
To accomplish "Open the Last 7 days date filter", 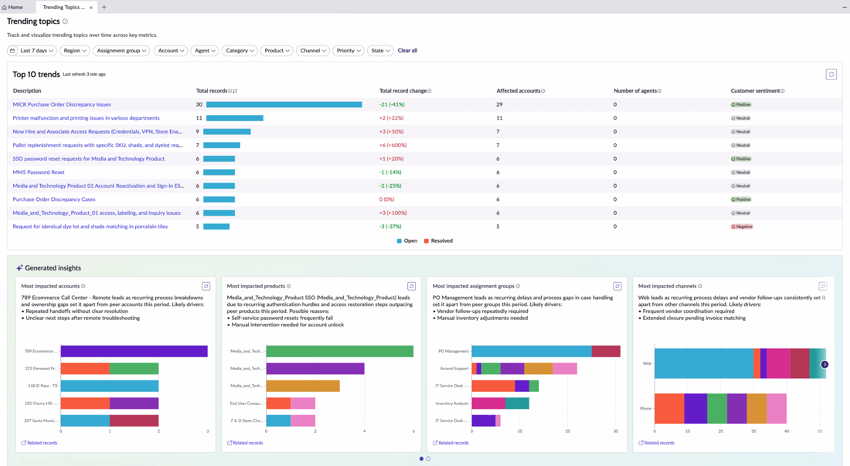I will pos(31,50).
